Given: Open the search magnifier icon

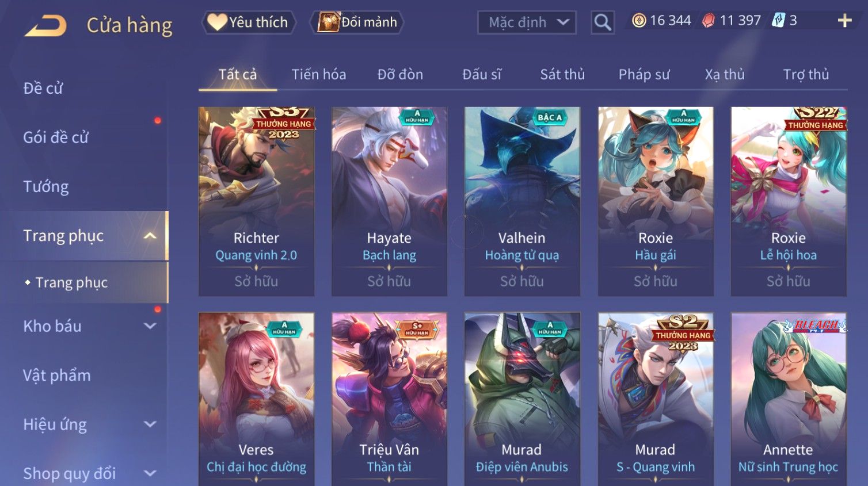Looking at the screenshot, I should 603,22.
